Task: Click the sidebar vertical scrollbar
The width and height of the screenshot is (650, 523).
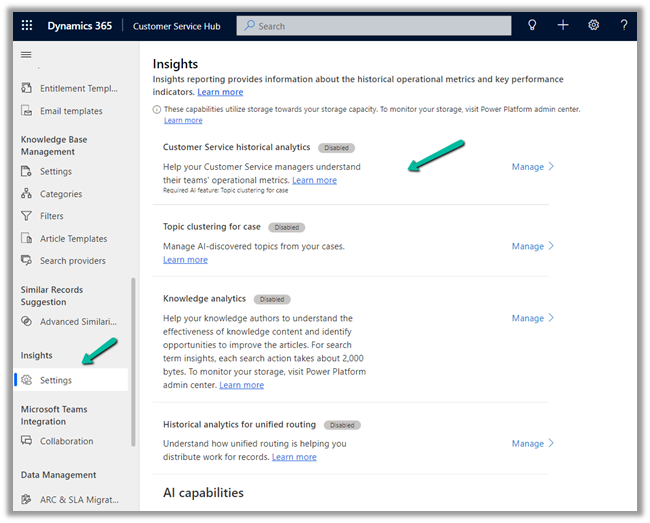Action: click(133, 362)
